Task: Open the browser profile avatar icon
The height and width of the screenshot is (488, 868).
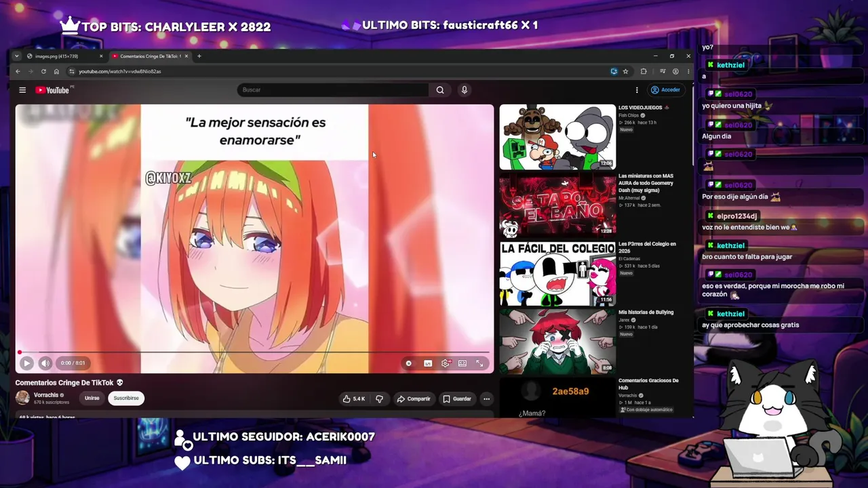Action: 675,72
